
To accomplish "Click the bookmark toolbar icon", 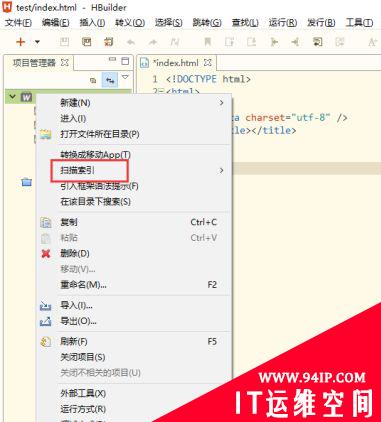I will [207, 42].
